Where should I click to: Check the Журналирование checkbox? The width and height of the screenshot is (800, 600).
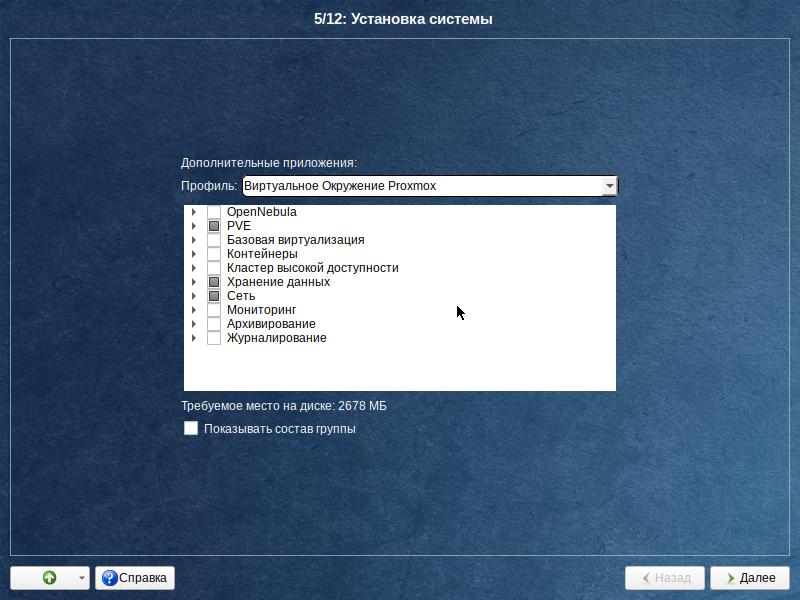tap(214, 338)
